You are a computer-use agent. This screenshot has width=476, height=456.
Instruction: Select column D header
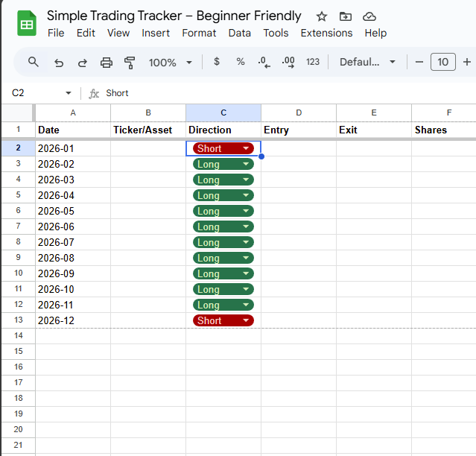coord(299,113)
